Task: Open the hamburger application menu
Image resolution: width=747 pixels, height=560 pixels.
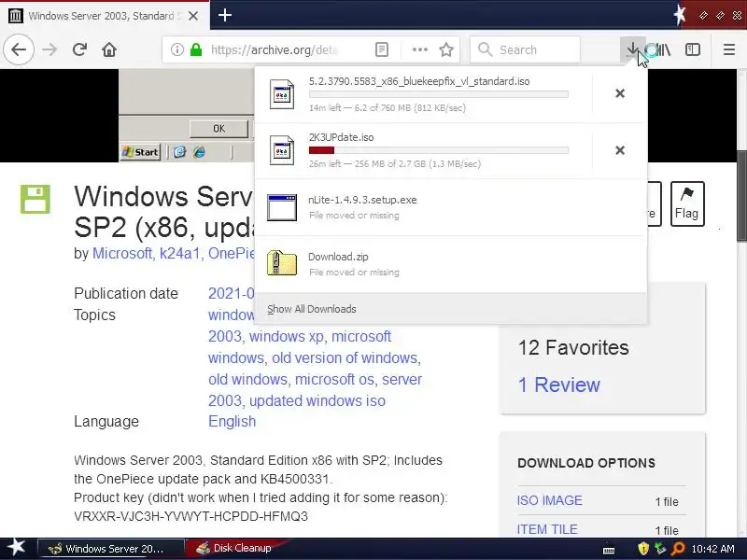Action: 729,49
